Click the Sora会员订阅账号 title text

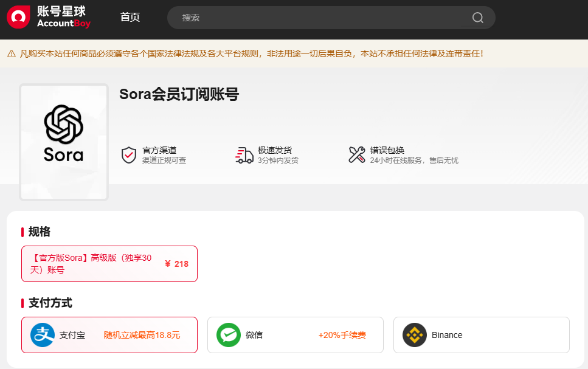pos(179,94)
